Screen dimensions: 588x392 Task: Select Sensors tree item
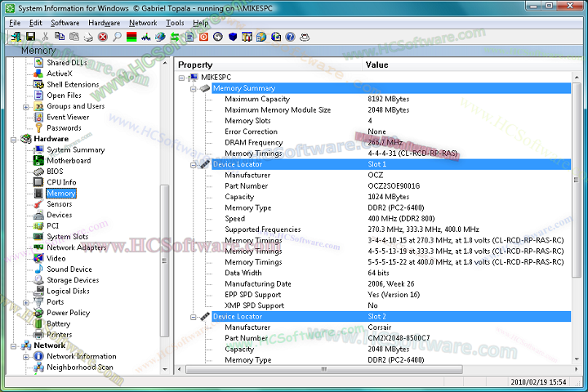click(x=60, y=204)
